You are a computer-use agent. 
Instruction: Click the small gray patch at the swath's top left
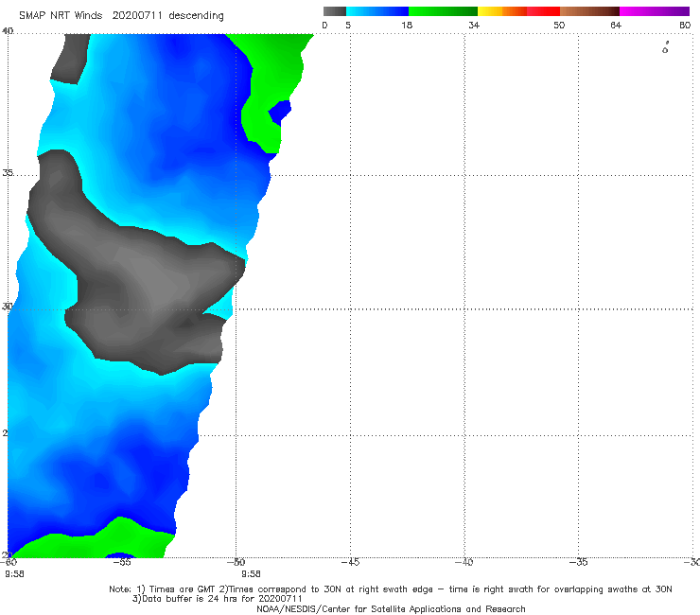coord(72,58)
